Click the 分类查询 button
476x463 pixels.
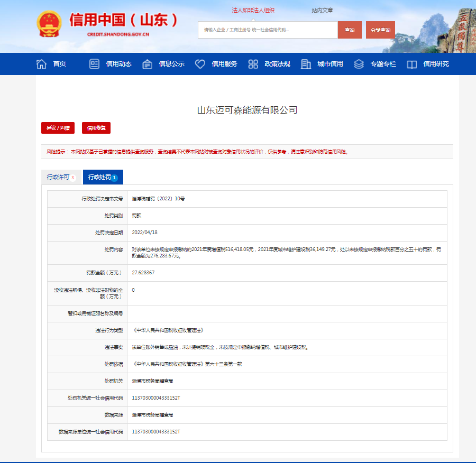(380, 30)
